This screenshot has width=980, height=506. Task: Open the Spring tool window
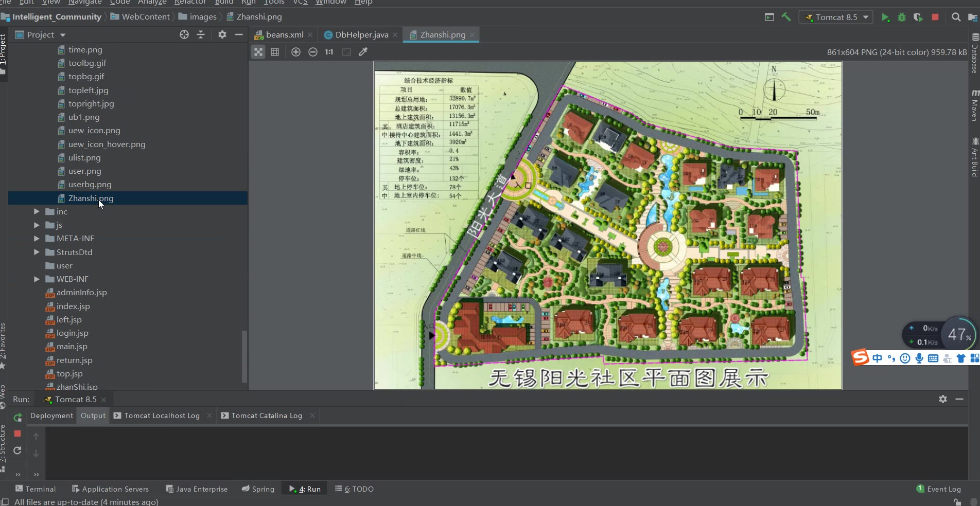click(x=258, y=489)
